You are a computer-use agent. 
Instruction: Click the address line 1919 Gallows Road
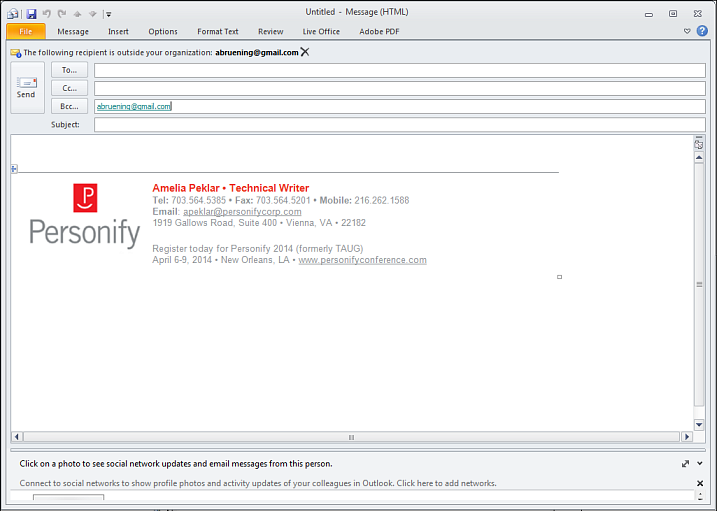[x=259, y=223]
